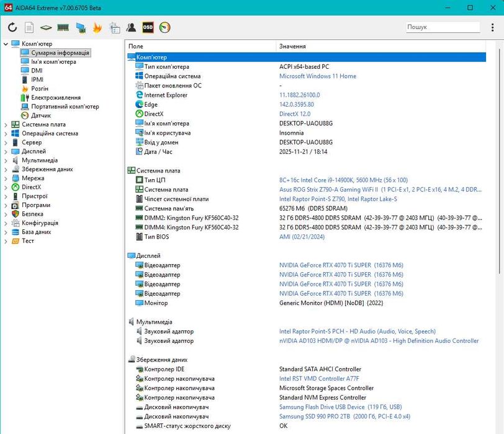Click the user silhouette toolbar icon
The width and height of the screenshot is (504, 434).
pos(131,27)
